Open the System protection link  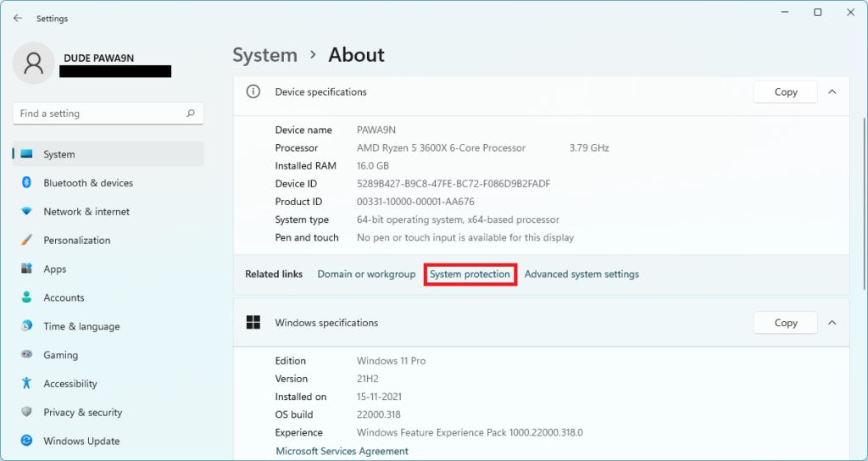click(x=470, y=275)
